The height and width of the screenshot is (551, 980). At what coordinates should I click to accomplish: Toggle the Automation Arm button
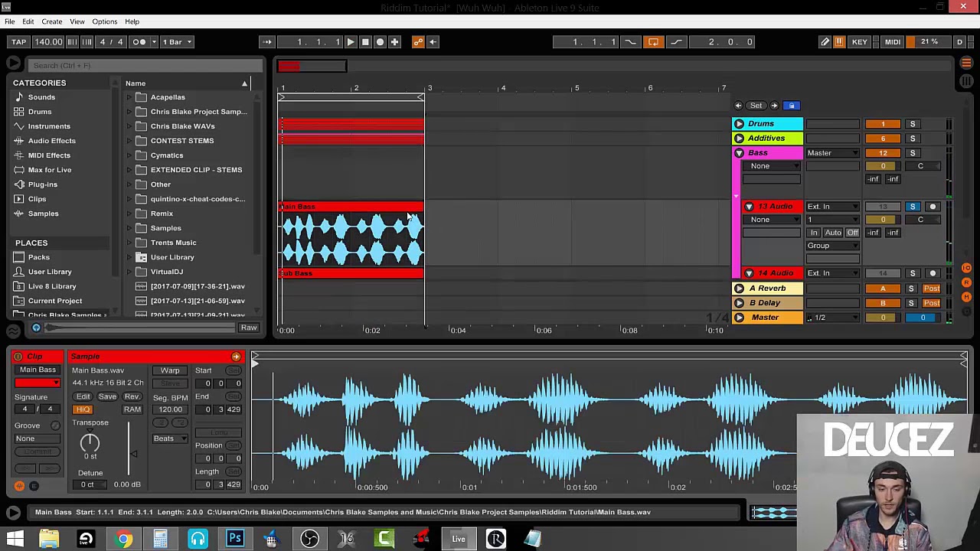coord(418,42)
